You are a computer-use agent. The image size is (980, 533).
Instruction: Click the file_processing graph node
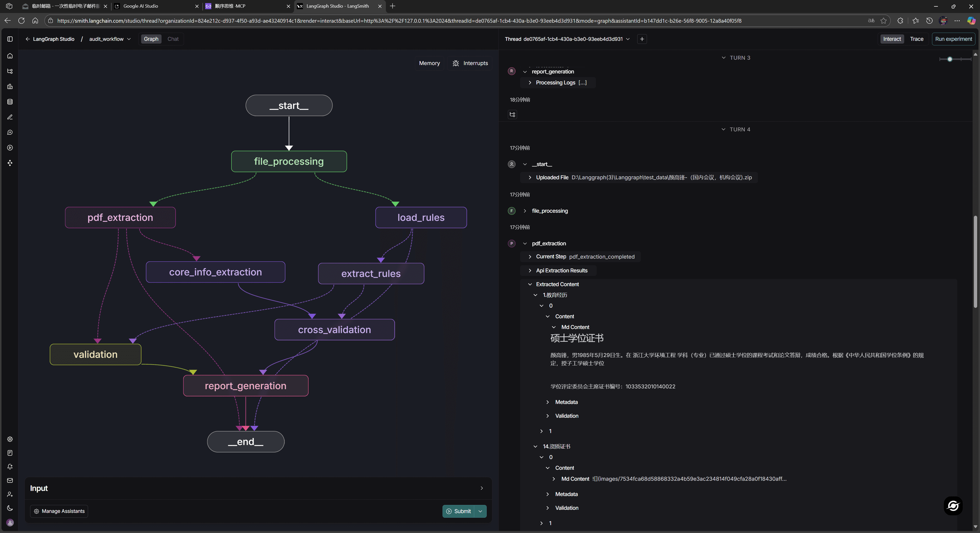289,162
